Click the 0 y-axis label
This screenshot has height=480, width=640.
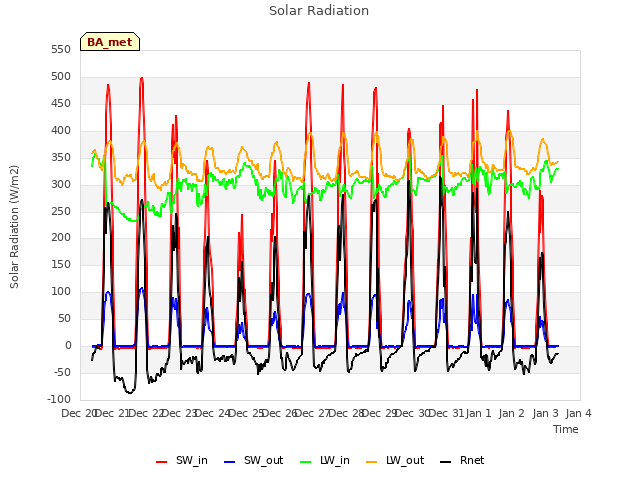pos(68,345)
